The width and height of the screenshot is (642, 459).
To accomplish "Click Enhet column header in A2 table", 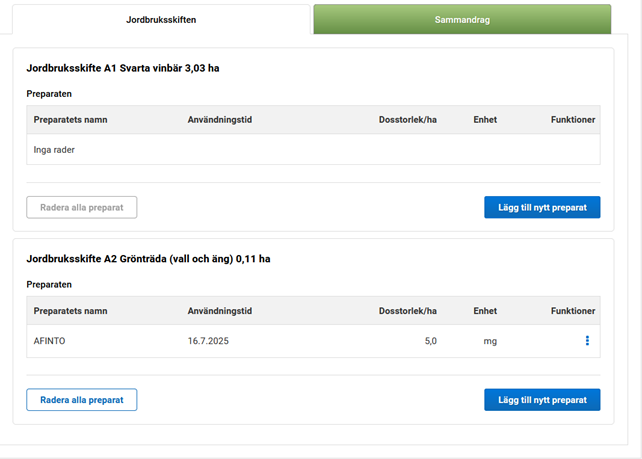I will (485, 311).
